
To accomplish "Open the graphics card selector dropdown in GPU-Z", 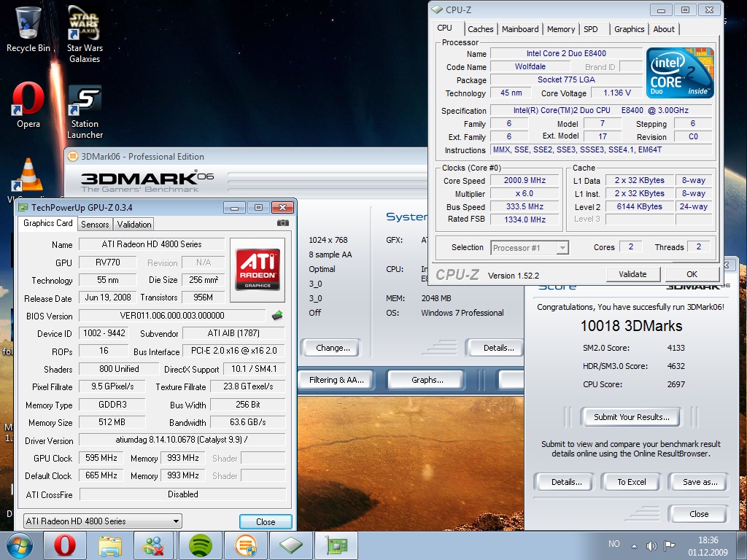I will click(102, 521).
